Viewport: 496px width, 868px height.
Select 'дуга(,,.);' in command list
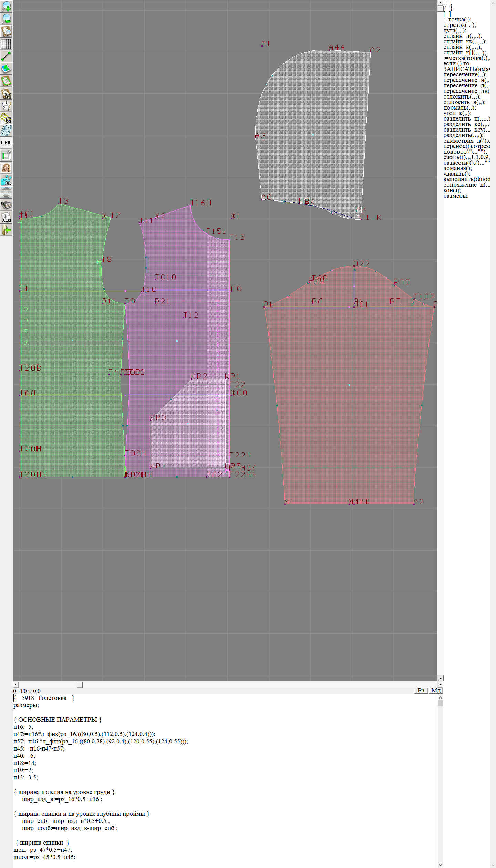click(x=455, y=30)
